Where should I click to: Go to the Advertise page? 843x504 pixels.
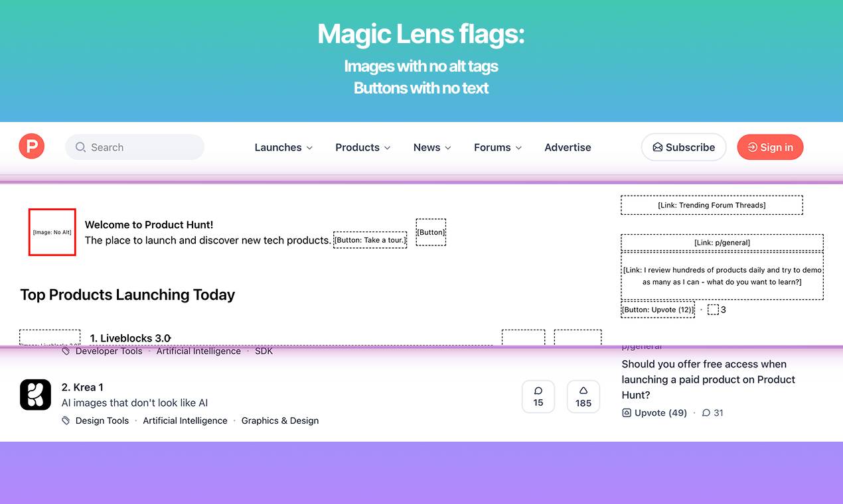coord(568,147)
